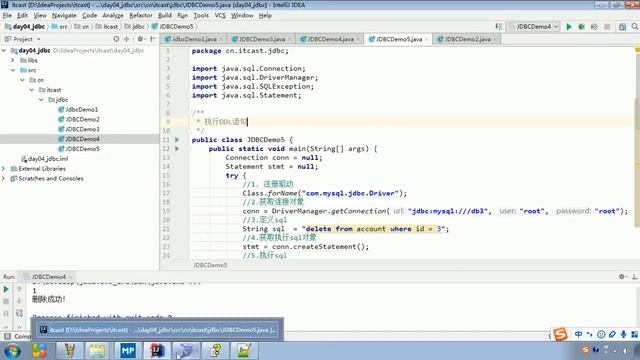The width and height of the screenshot is (640, 360).
Task: Click the Search Everywhere magnifier icon
Action: [635, 27]
